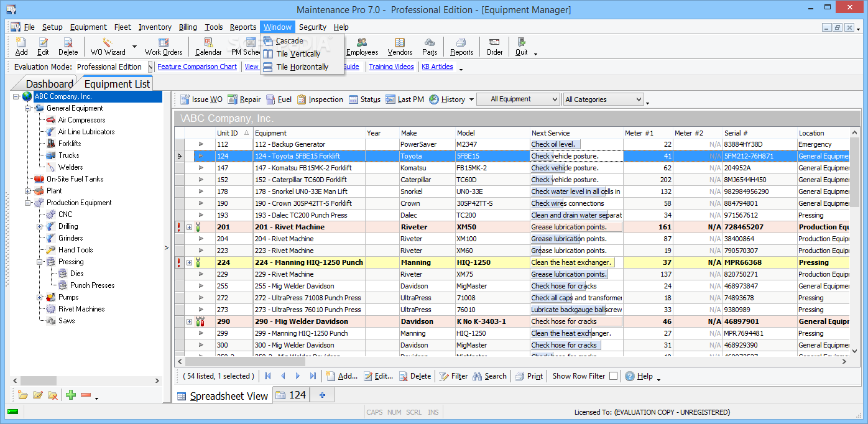Click the Fuel toolbar button

click(x=279, y=99)
